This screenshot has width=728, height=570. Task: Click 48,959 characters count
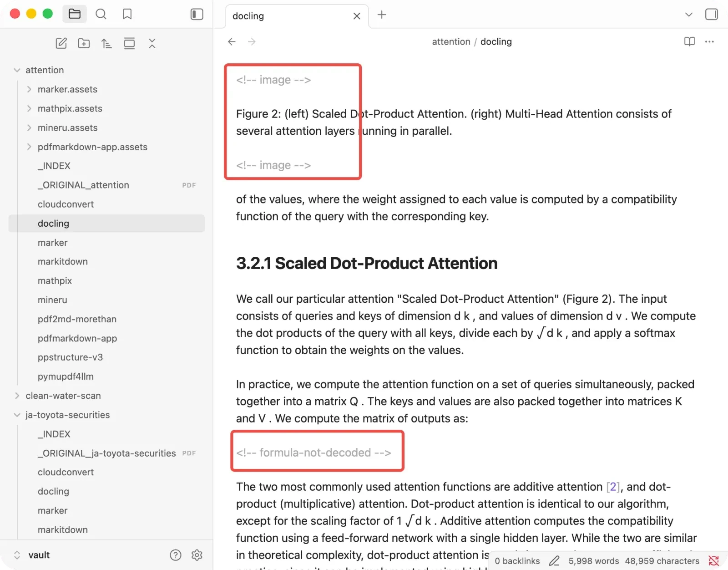click(662, 561)
